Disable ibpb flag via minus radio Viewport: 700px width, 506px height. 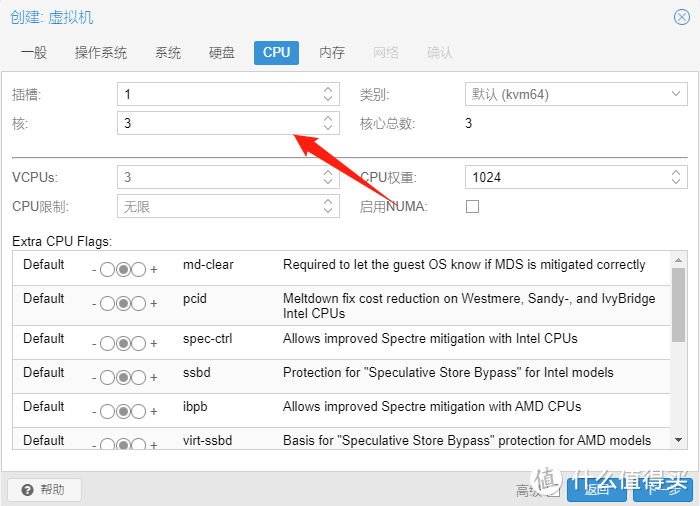108,411
